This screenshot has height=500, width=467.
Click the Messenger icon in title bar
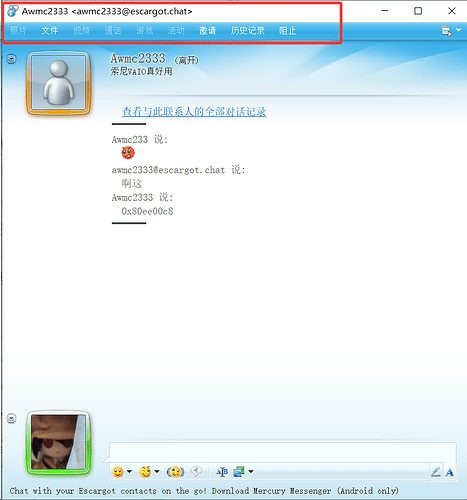pos(13,11)
